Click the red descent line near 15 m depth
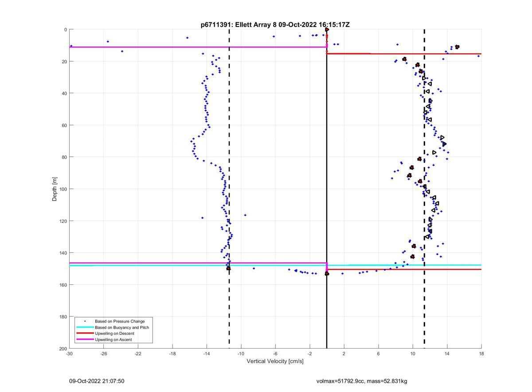The width and height of the screenshot is (532, 392). coord(404,54)
